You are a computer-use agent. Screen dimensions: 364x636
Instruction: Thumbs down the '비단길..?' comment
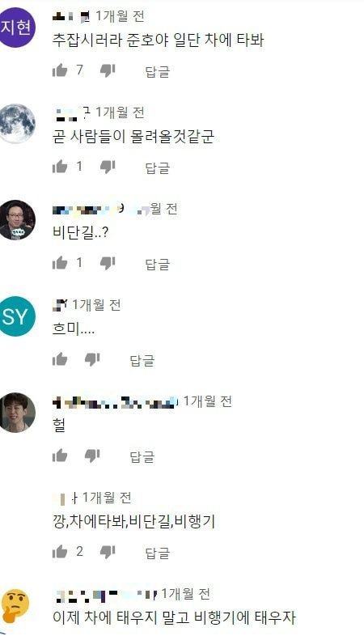click(108, 263)
